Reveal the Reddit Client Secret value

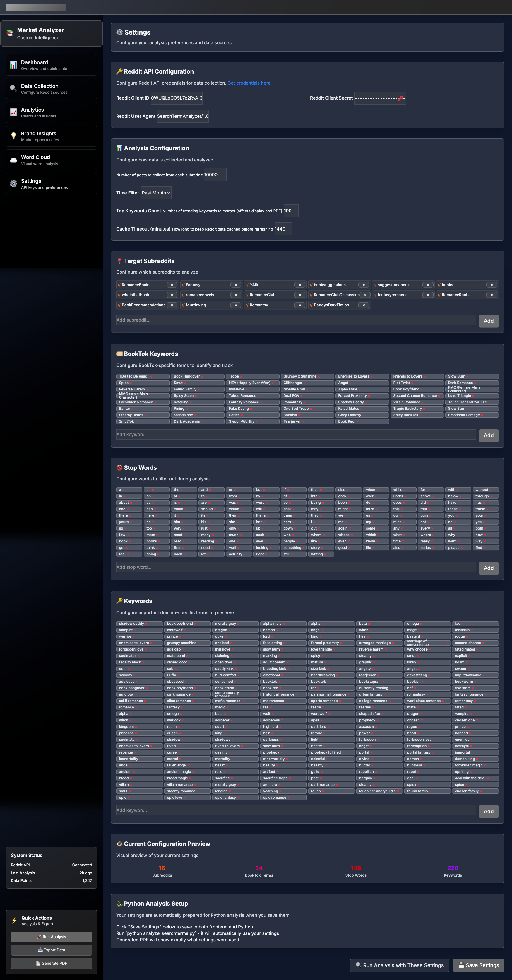400,98
